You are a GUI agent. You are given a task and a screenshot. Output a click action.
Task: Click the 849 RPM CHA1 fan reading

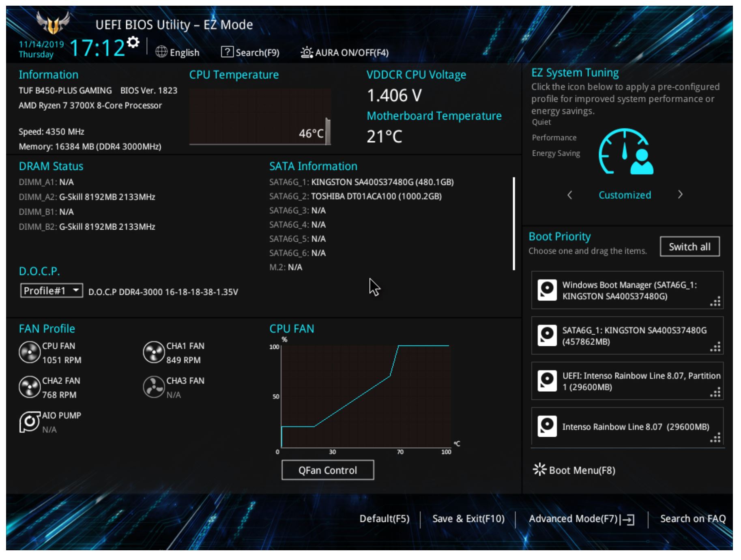(183, 360)
